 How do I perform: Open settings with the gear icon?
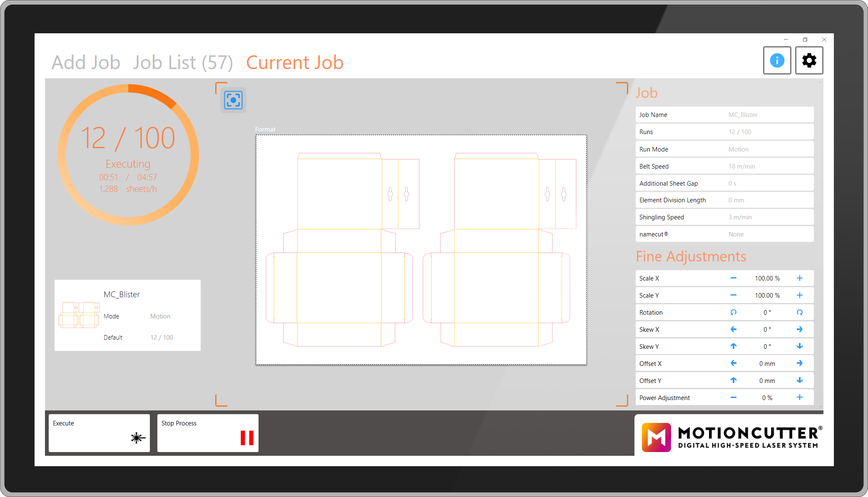[809, 60]
